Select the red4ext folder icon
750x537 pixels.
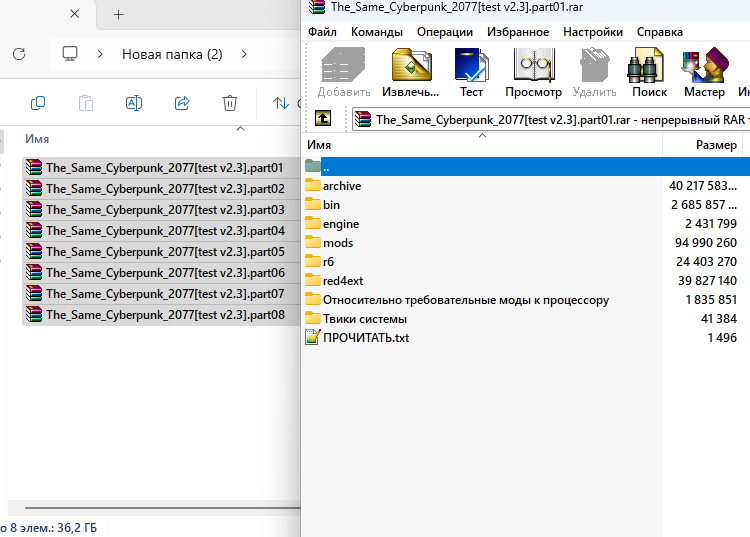pyautogui.click(x=313, y=280)
